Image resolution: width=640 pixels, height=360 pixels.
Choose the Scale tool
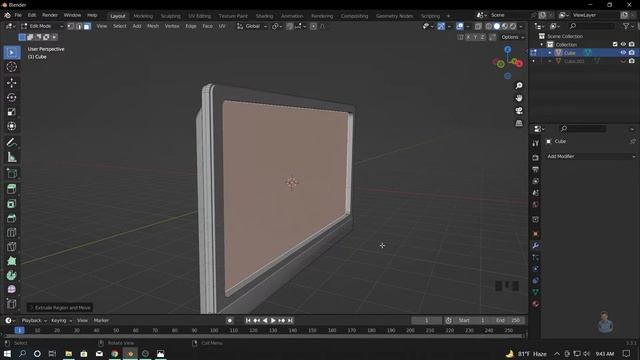11,112
